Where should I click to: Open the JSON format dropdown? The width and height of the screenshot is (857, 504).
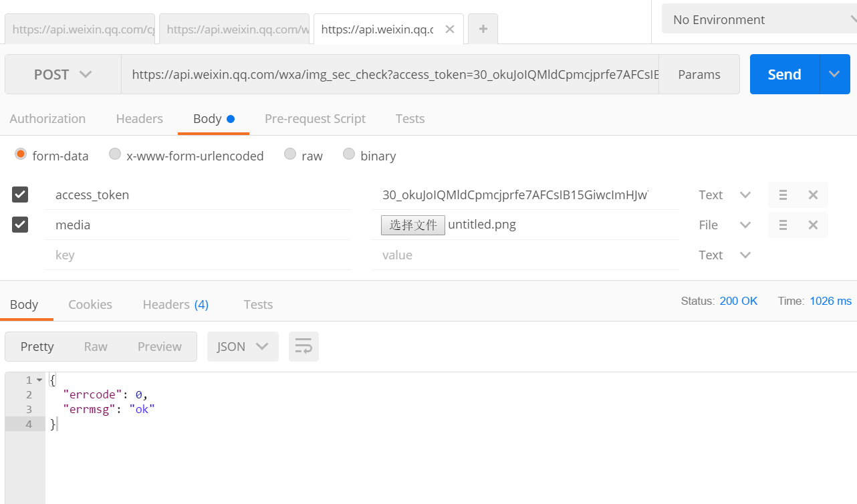coord(243,346)
